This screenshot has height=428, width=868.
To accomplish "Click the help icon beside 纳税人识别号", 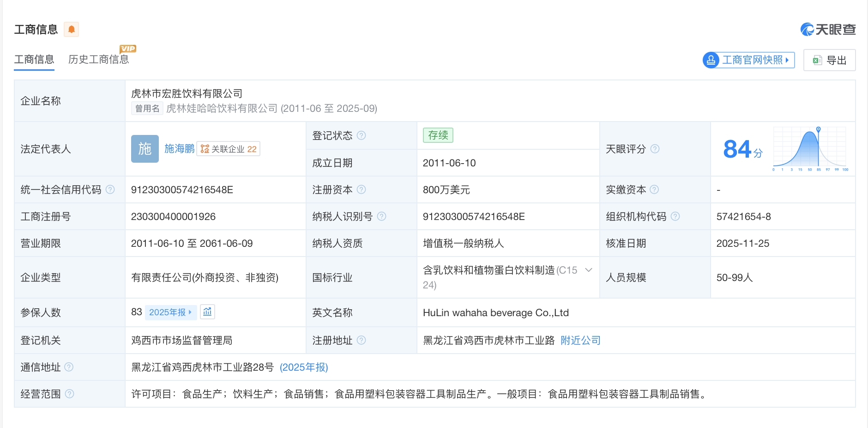I will tap(381, 216).
